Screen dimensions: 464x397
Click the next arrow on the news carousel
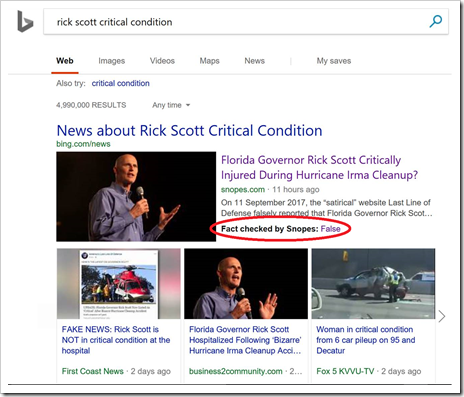442,316
